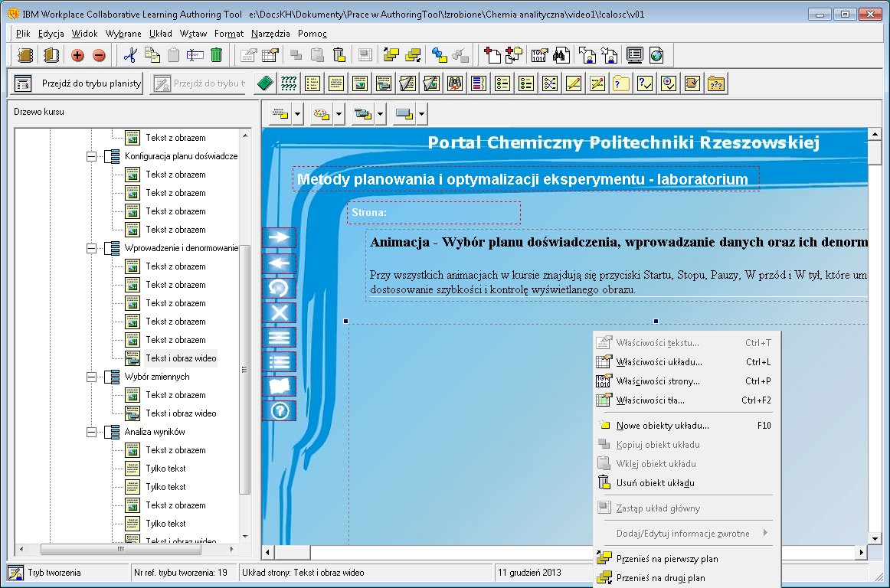The image size is (890, 588).
Task: Open the Pomoc menu
Action: (312, 34)
